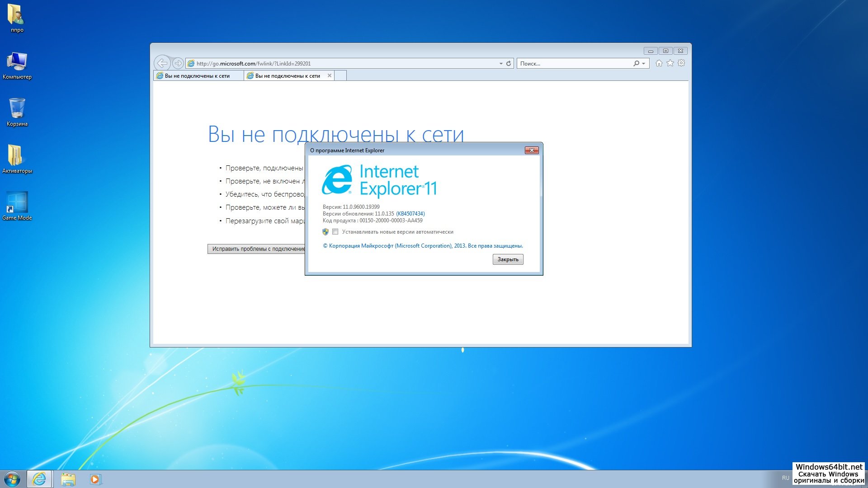The image size is (868, 488).
Task: Click the Microsoft Corporation copyright link
Action: (x=423, y=246)
